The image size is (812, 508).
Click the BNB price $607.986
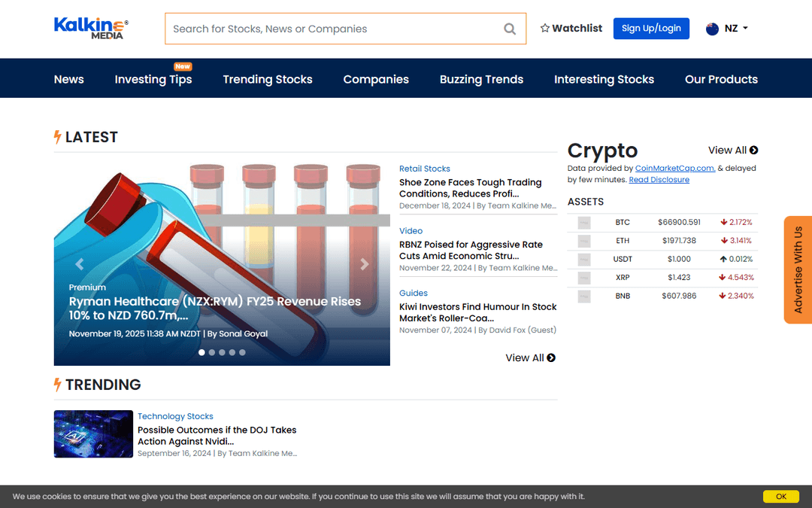point(679,296)
